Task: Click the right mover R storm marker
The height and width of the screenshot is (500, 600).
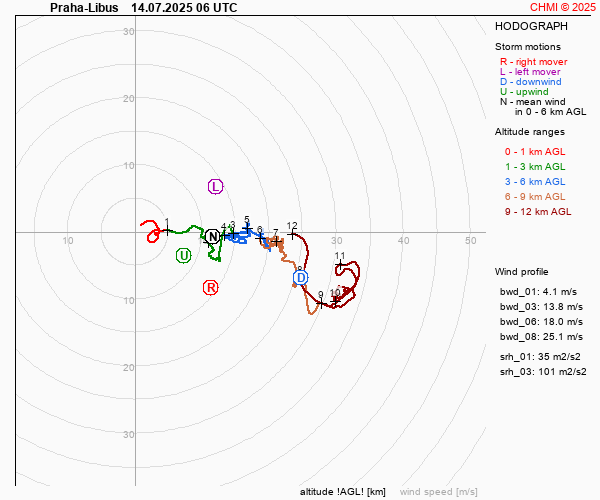Action: [x=210, y=287]
